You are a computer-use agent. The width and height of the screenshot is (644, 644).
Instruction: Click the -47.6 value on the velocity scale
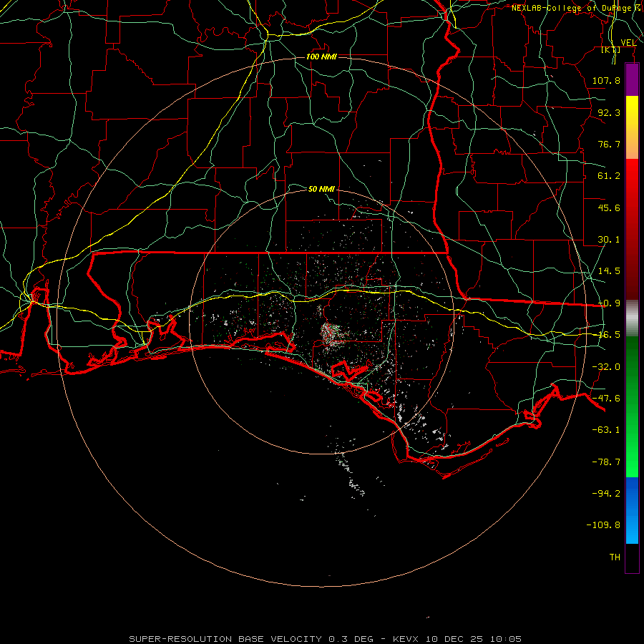[x=606, y=398]
